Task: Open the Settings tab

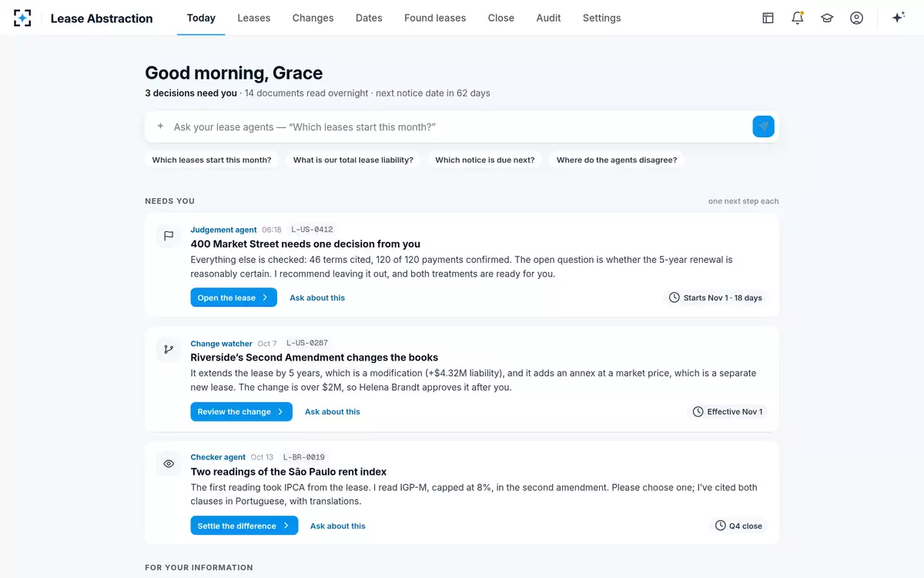Action: point(601,18)
